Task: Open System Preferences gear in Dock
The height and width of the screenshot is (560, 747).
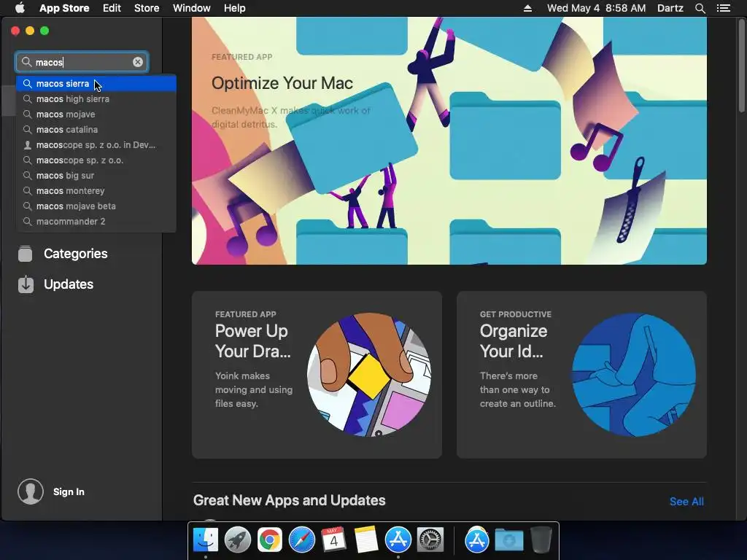Action: pyautogui.click(x=430, y=540)
